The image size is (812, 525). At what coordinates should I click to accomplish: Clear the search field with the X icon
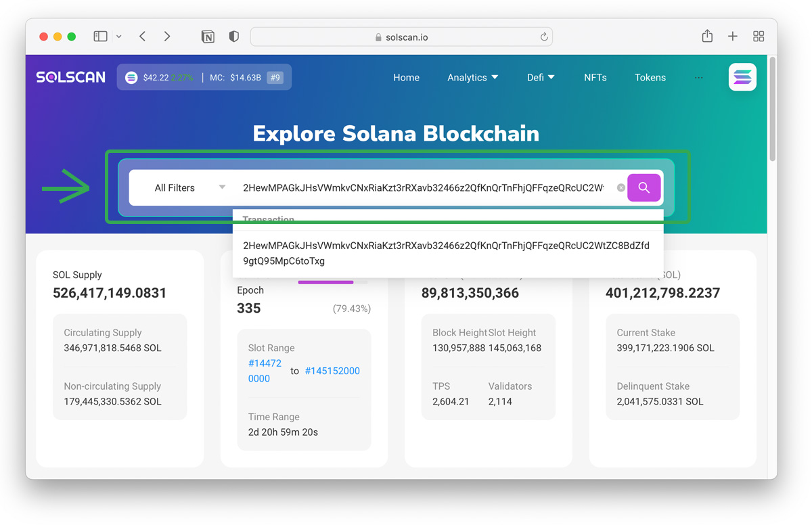621,187
